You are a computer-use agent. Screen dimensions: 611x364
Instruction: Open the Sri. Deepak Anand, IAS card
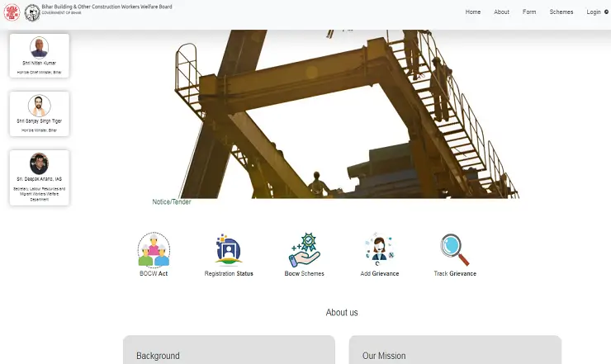tap(40, 177)
